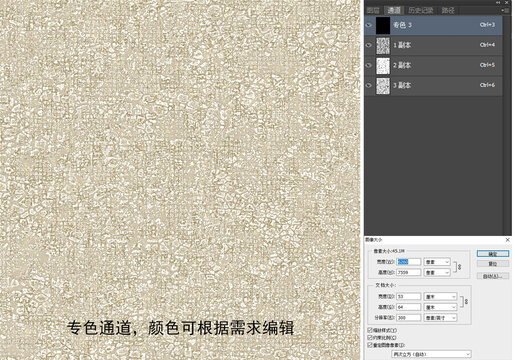Open the Channels panel flyout menu icon

(x=505, y=10)
